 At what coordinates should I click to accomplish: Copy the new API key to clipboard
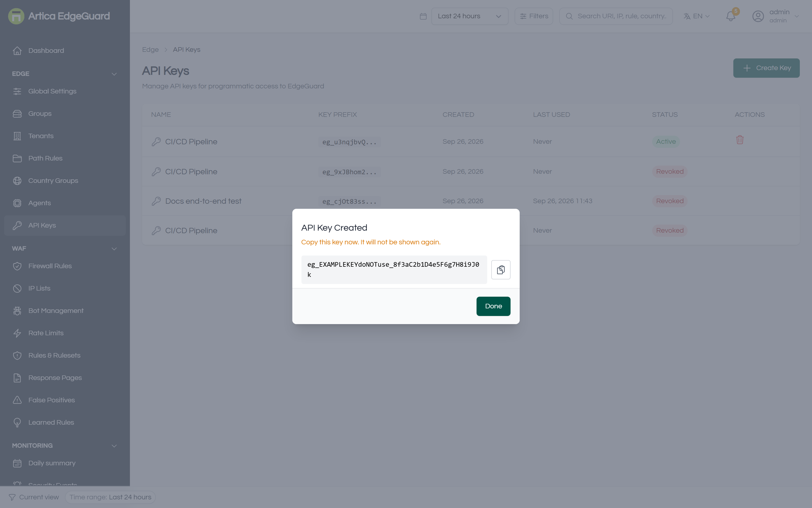[x=501, y=269]
